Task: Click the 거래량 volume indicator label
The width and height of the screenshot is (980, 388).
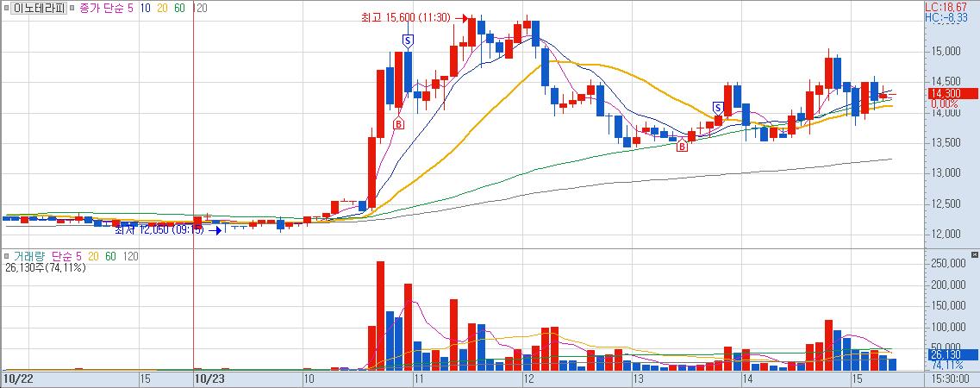Action: [28, 256]
